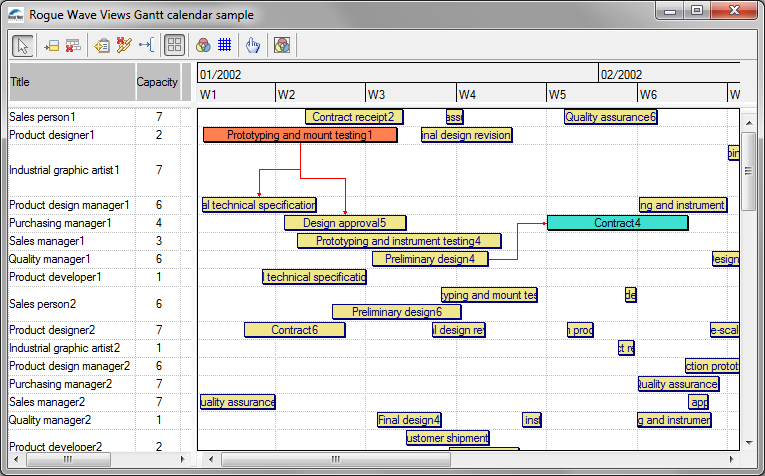Click the horizontal scrollbar right arrow
The height and width of the screenshot is (476, 765).
pos(731,459)
